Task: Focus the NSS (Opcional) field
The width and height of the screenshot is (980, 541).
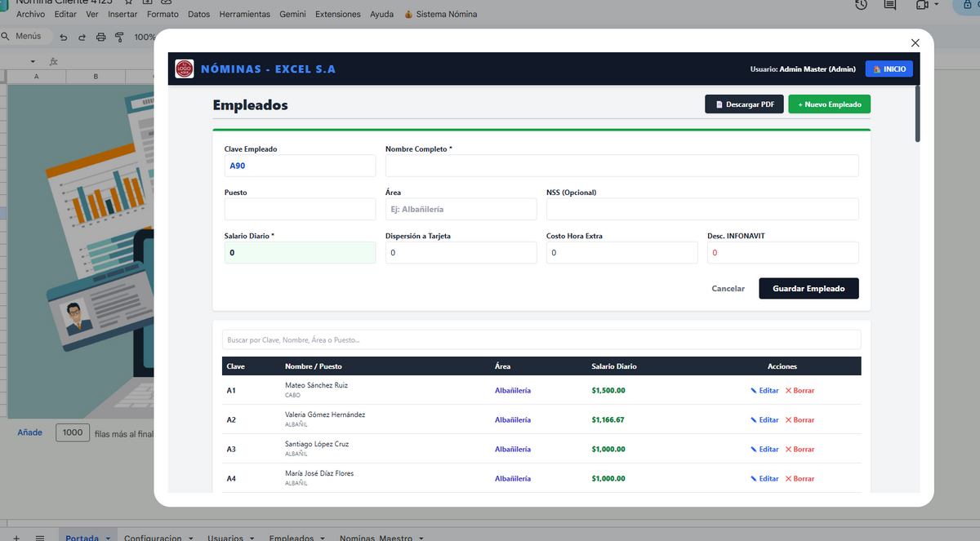Action: 702,209
